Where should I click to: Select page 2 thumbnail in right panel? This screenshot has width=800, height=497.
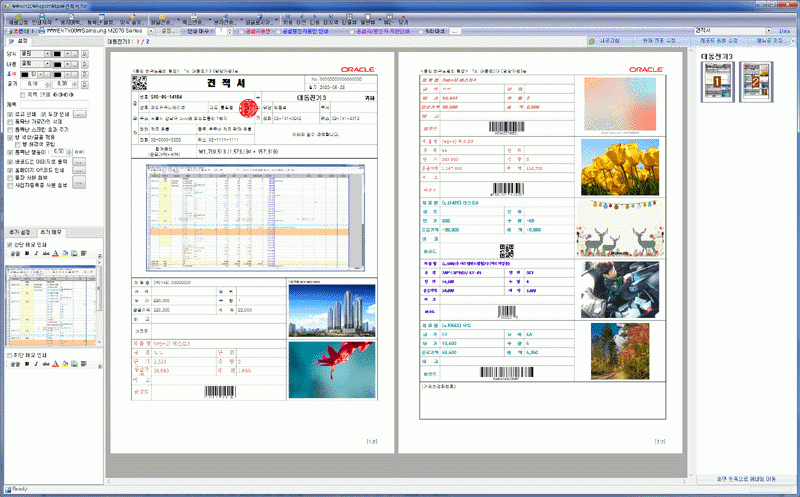pyautogui.click(x=756, y=82)
